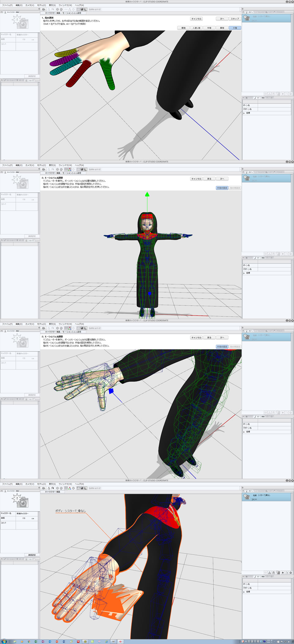Click CLIPホームページ in character edit toolbar
This screenshot has width=294, height=644.
click(95, 488)
